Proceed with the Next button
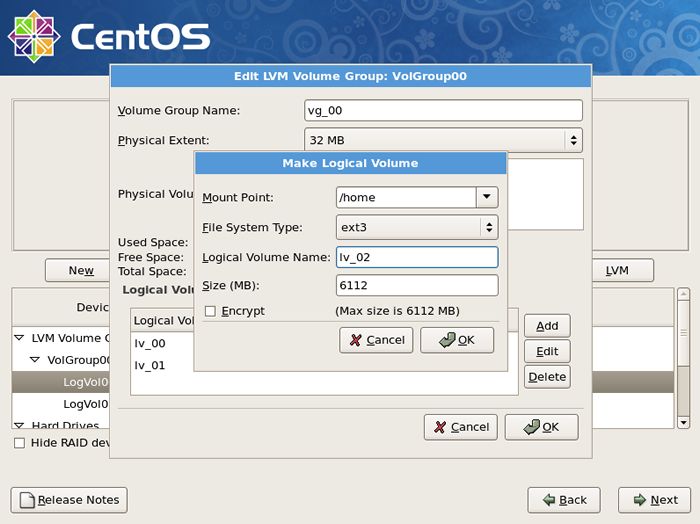 pyautogui.click(x=654, y=500)
